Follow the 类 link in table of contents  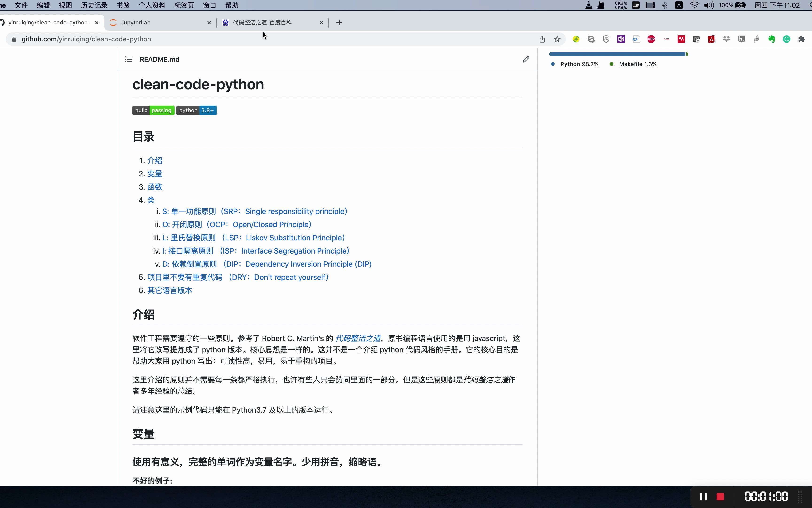coord(151,200)
